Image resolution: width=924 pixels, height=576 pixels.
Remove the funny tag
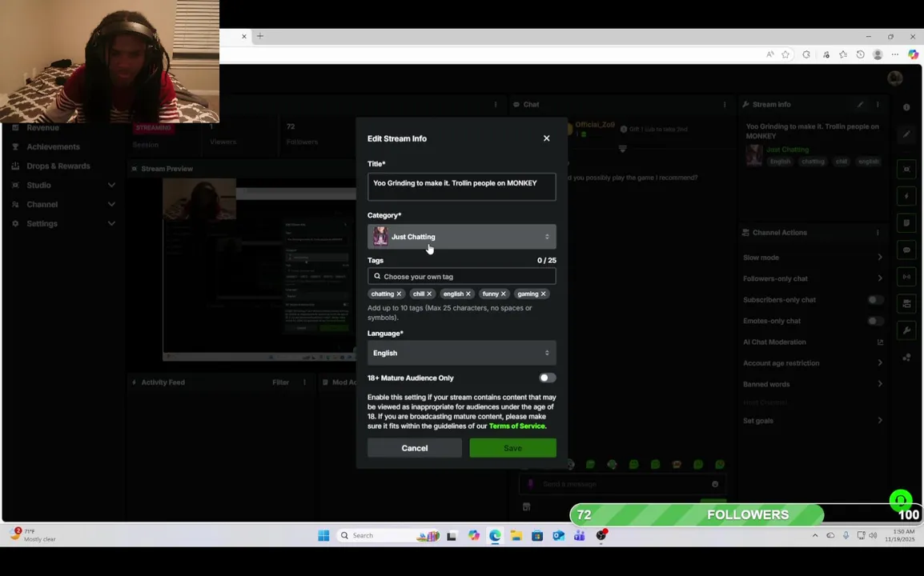pos(504,294)
